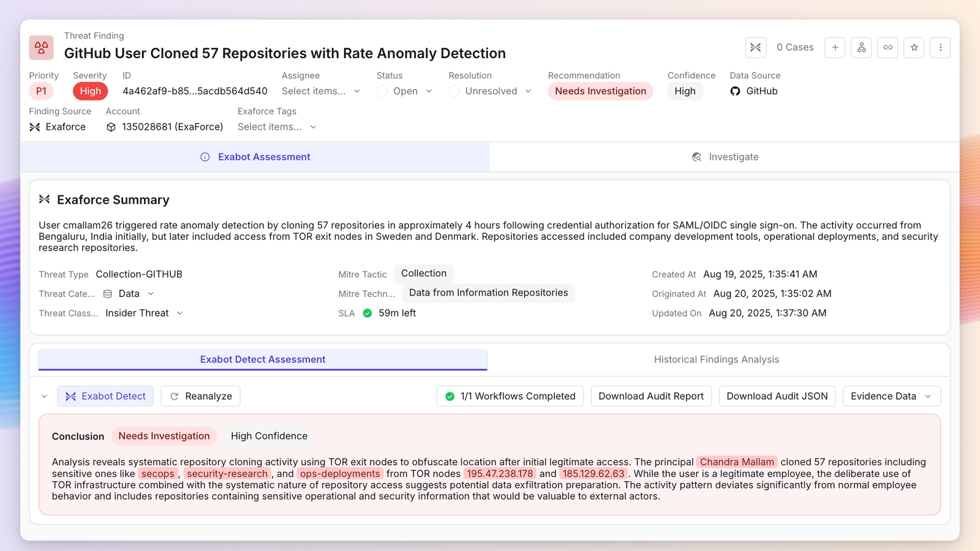
Task: Click the security-research repository tag
Action: tap(227, 474)
